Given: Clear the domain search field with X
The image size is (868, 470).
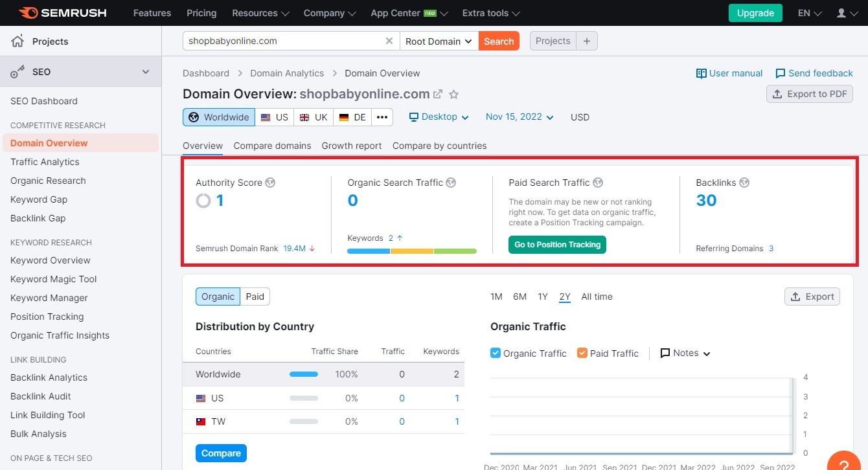Looking at the screenshot, I should (x=389, y=41).
